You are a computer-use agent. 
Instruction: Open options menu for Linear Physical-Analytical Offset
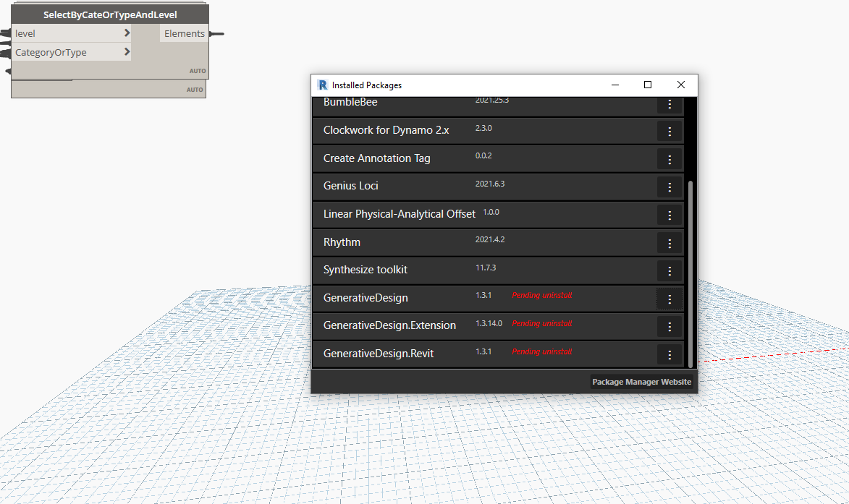click(670, 215)
